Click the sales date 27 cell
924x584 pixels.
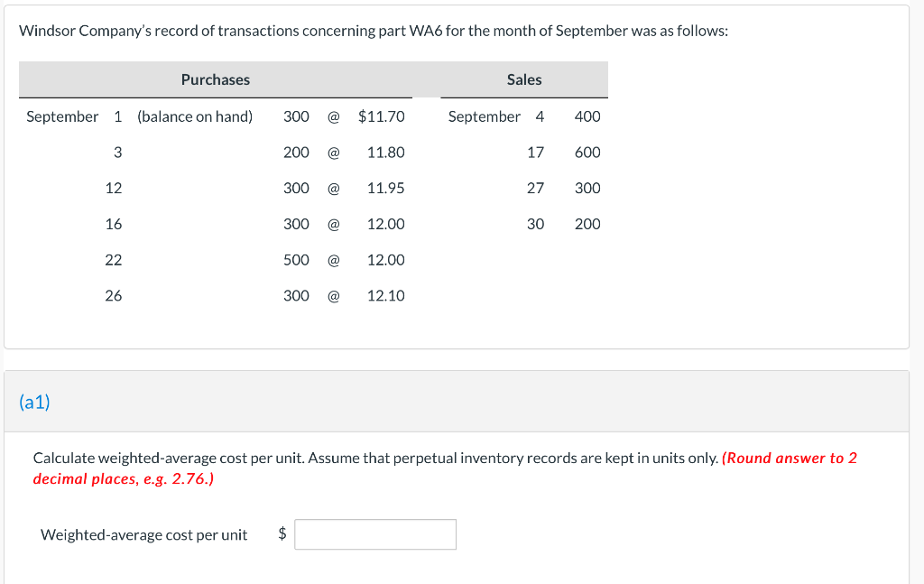[x=536, y=188]
